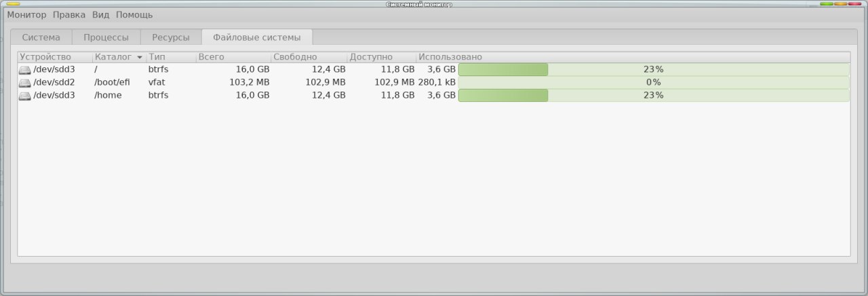Select the Файловые системы tab
The width and height of the screenshot is (868, 296).
pos(256,37)
